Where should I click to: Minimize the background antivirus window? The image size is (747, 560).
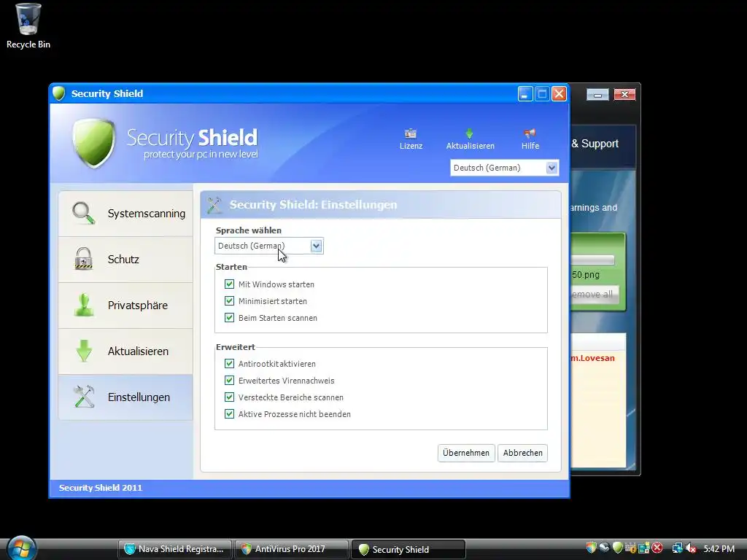coord(597,95)
